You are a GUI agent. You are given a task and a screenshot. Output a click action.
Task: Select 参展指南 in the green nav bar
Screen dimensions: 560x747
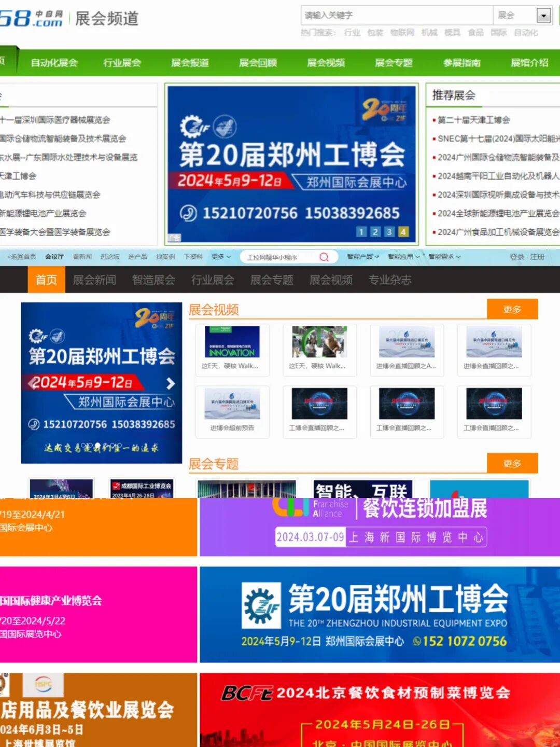pyautogui.click(x=462, y=63)
